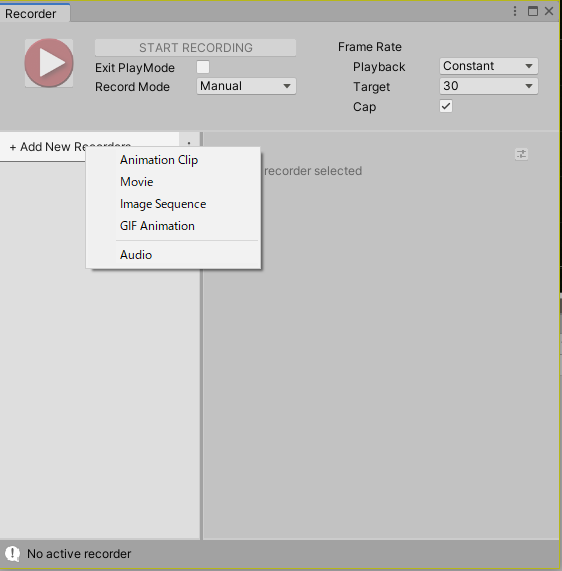
Task: Select the Recorder tab
Action: click(35, 13)
